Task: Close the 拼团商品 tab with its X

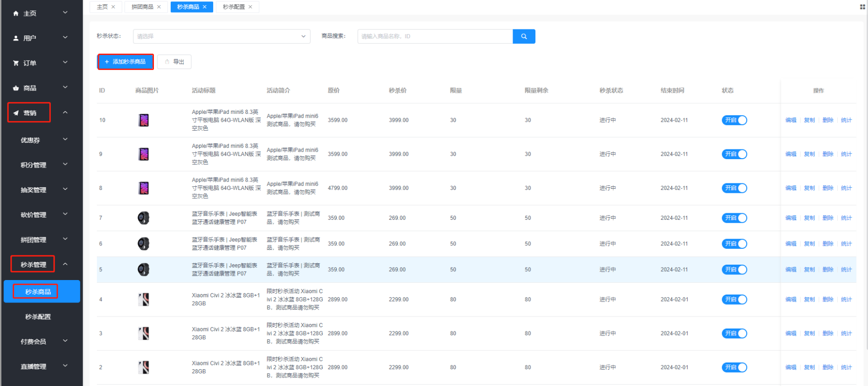Action: pos(159,7)
